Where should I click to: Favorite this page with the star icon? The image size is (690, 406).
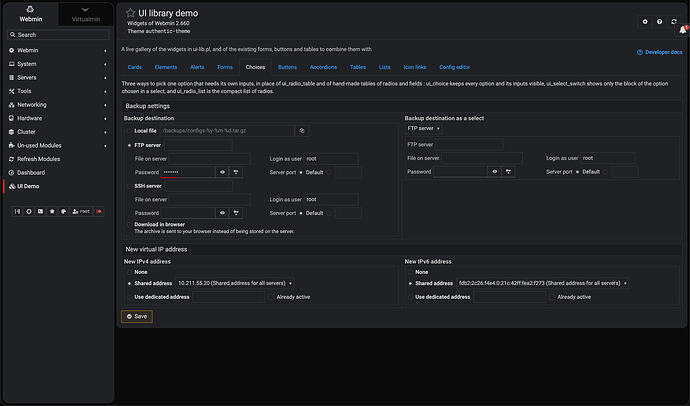(x=130, y=13)
